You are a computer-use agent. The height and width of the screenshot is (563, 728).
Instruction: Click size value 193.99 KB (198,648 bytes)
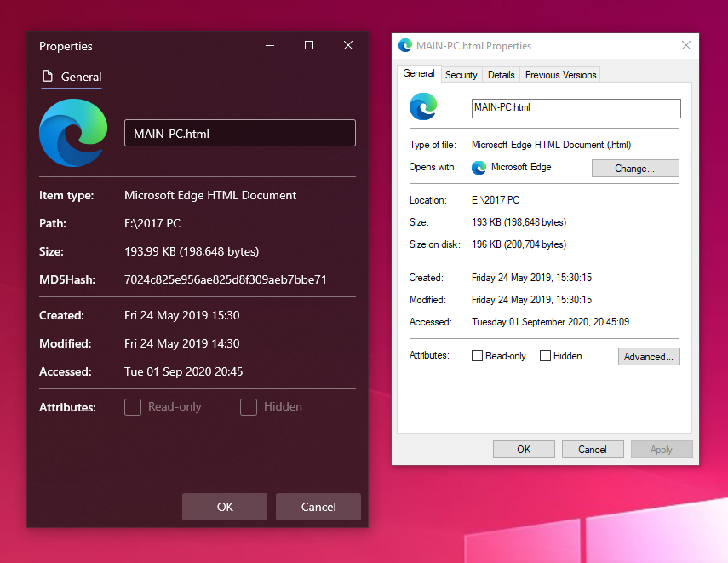[192, 251]
